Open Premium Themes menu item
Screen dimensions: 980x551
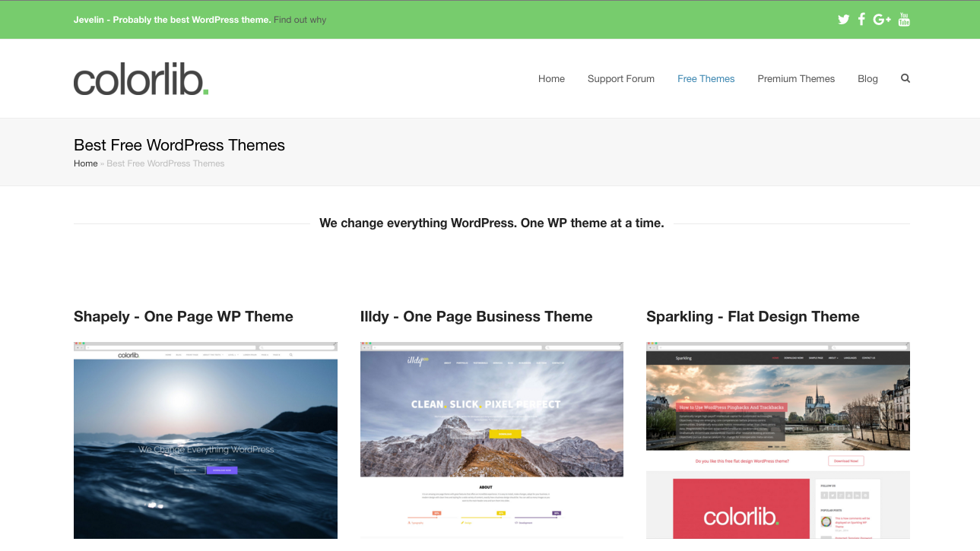coord(796,79)
